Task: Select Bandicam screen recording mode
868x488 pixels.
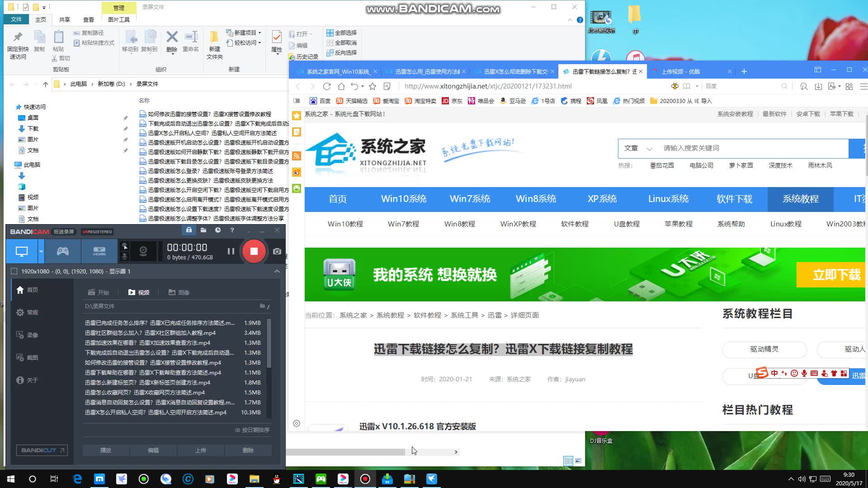Action: (21, 251)
